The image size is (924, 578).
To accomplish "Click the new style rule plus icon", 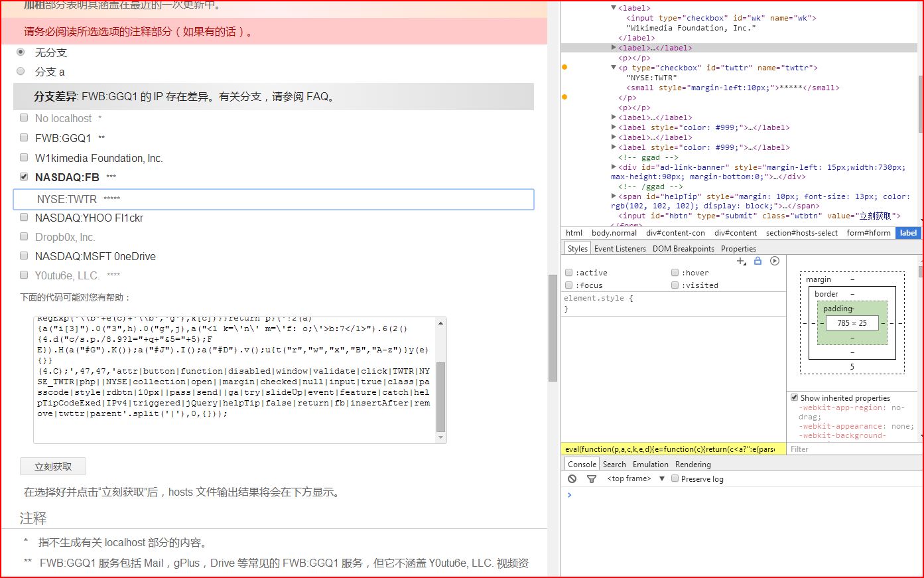I will [x=742, y=261].
